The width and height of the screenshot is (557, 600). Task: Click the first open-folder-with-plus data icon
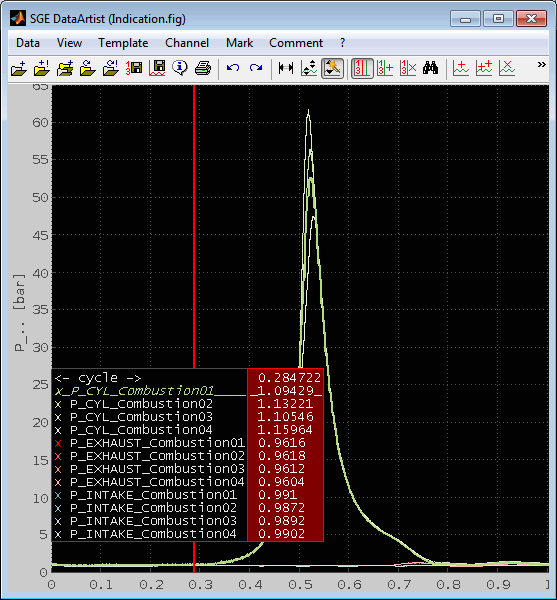pyautogui.click(x=19, y=68)
